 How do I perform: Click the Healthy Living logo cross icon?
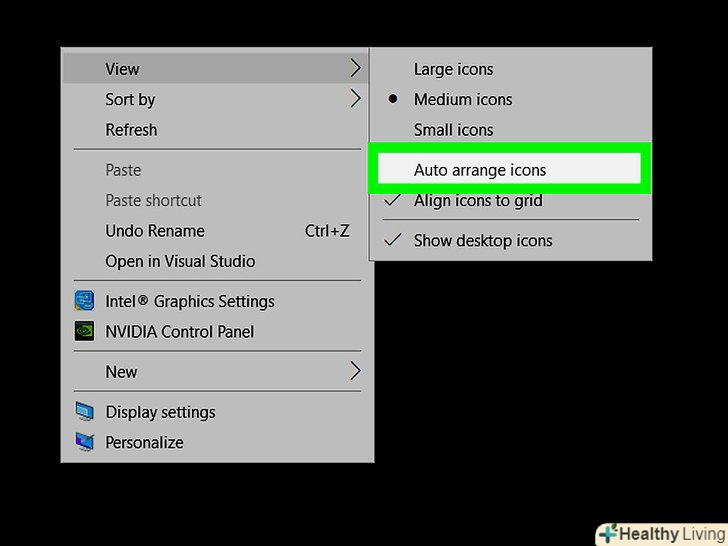click(x=608, y=534)
